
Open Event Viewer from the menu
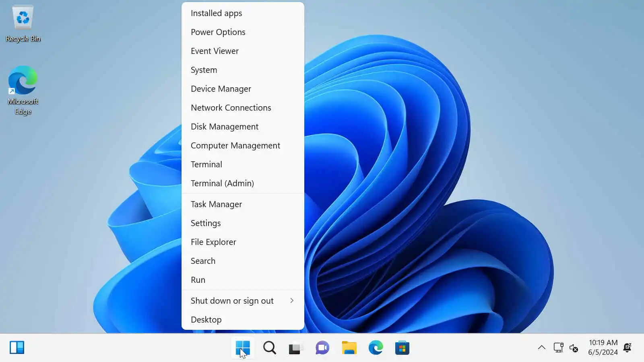pos(243,51)
